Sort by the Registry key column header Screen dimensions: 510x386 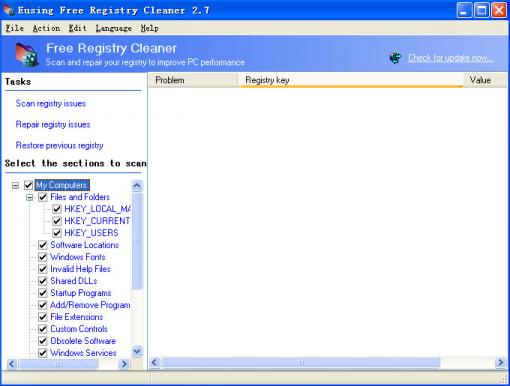point(351,80)
